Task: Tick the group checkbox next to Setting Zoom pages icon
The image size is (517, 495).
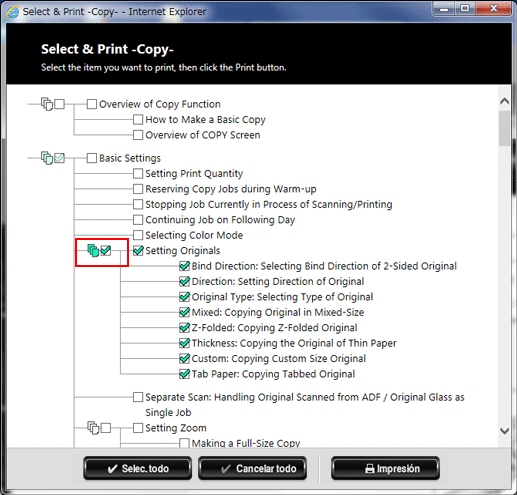Action: [106, 428]
